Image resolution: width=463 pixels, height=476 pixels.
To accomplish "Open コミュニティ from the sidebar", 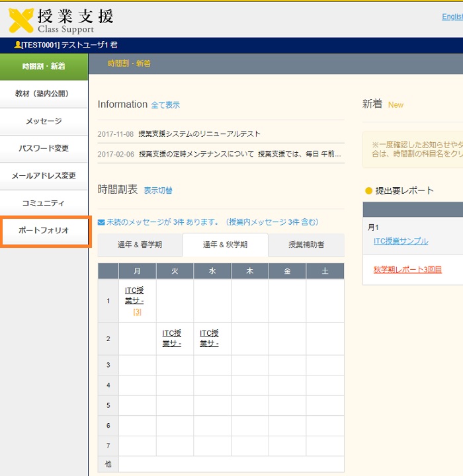I will point(44,203).
